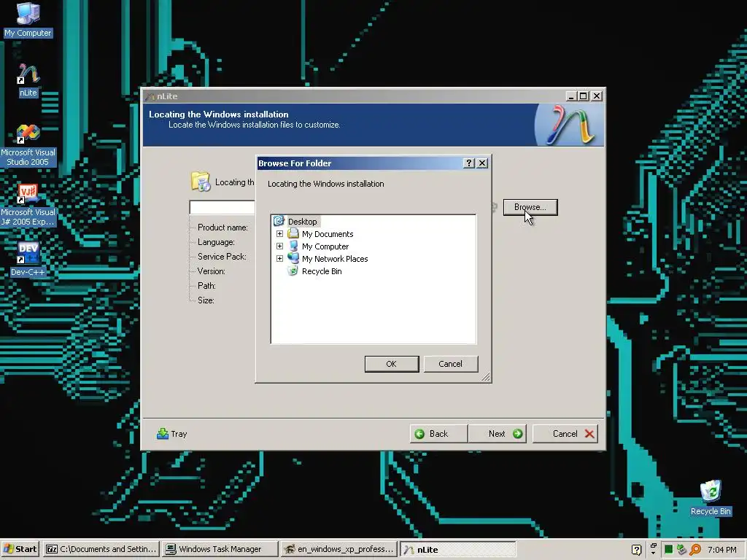Confirm folder with OK button
This screenshot has height=560, width=747.
pyautogui.click(x=392, y=364)
